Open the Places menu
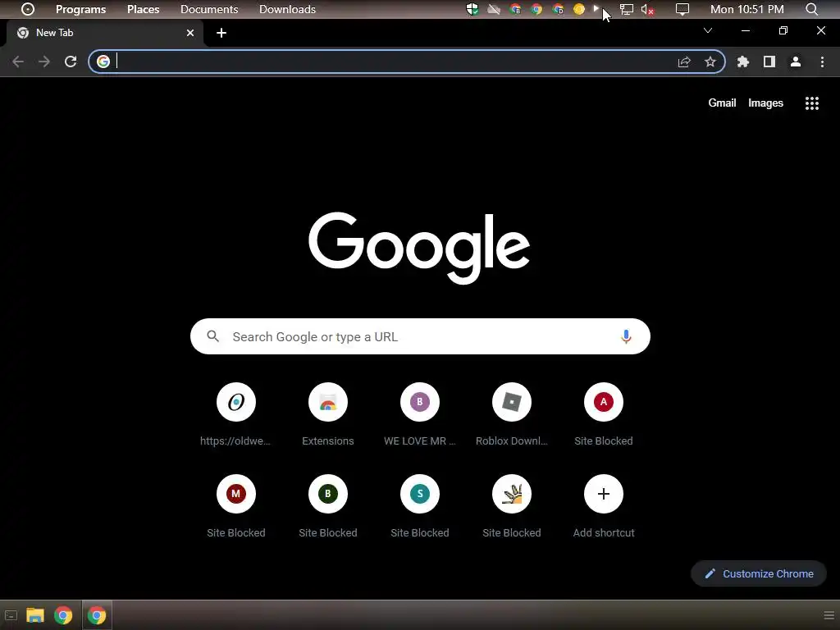840x630 pixels. point(143,9)
